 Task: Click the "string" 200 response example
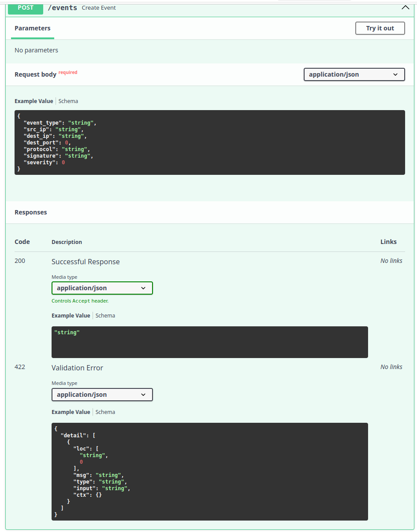point(67,332)
